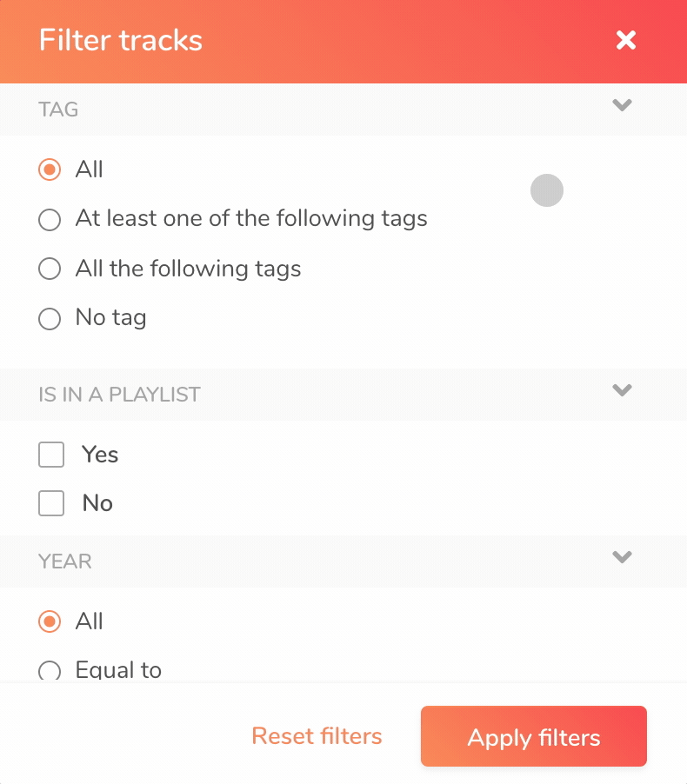
Task: Click the At least one tags label text
Action: pyautogui.click(x=251, y=219)
